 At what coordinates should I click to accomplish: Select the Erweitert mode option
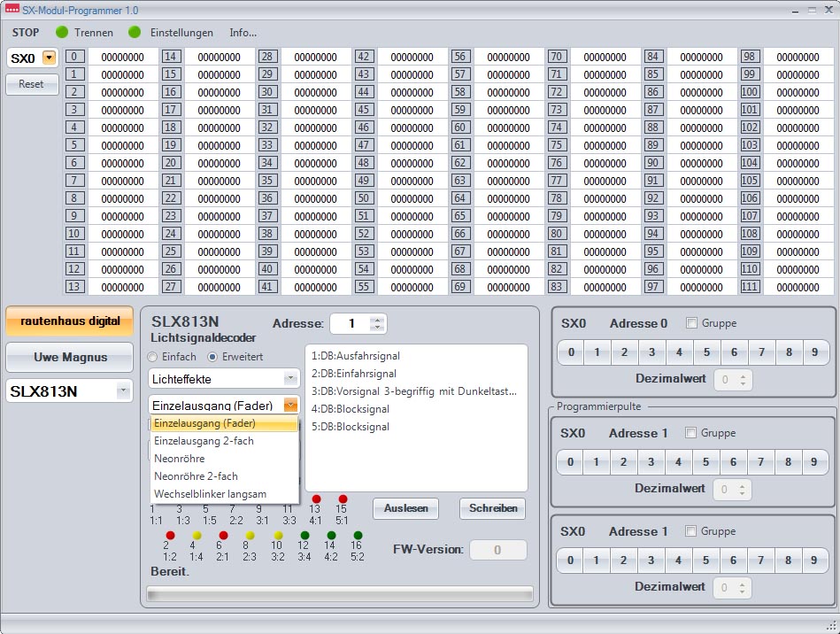click(212, 357)
